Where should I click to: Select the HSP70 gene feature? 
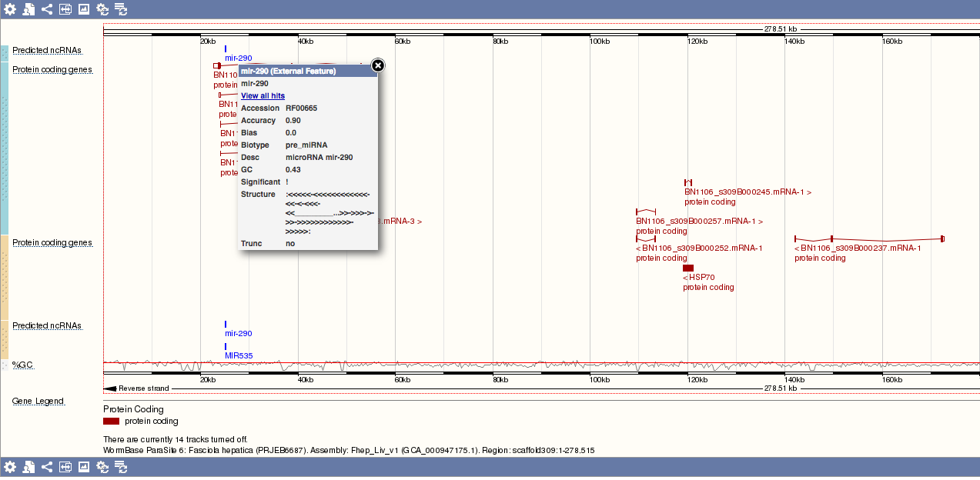[688, 268]
